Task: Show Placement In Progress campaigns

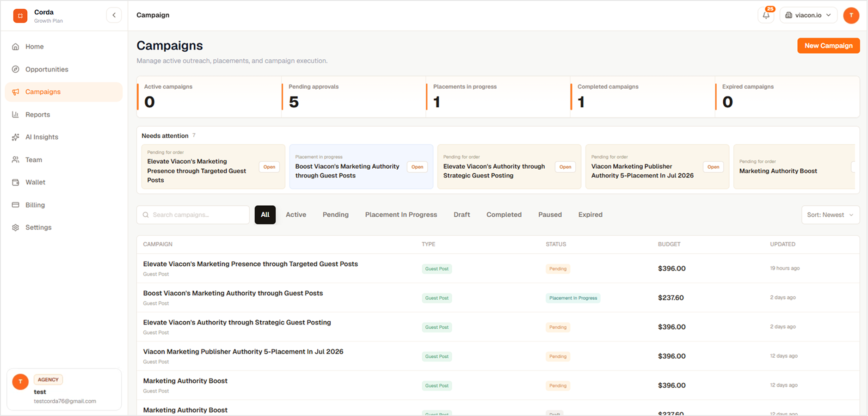Action: click(x=401, y=215)
